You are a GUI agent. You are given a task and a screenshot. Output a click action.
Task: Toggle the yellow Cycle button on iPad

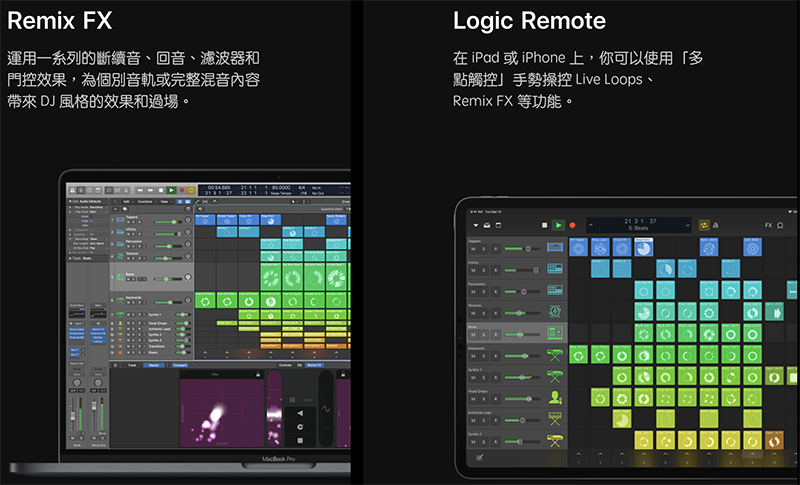click(x=704, y=225)
